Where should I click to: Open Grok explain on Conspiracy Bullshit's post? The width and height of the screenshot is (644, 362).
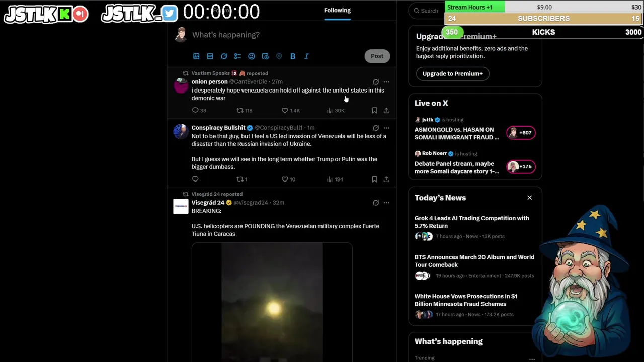click(x=376, y=128)
